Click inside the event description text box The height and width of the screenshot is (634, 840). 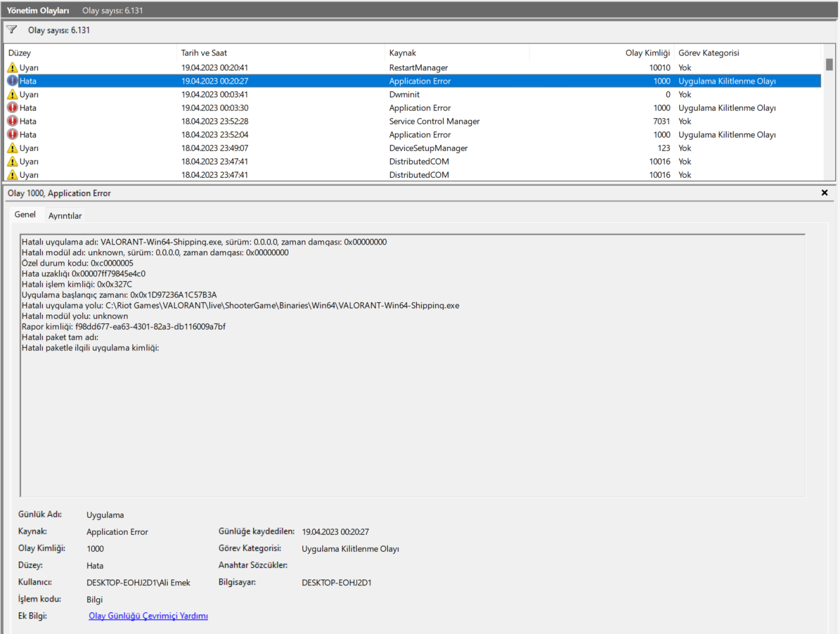click(x=412, y=365)
